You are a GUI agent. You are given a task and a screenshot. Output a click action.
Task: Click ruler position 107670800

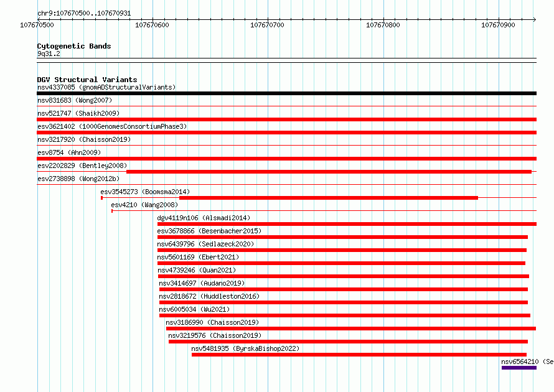click(x=383, y=25)
